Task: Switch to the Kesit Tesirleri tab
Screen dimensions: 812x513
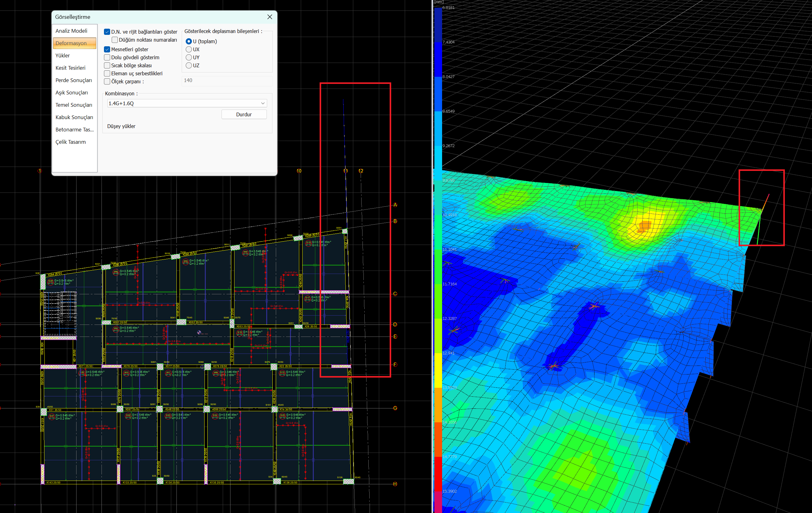Action: click(70, 68)
